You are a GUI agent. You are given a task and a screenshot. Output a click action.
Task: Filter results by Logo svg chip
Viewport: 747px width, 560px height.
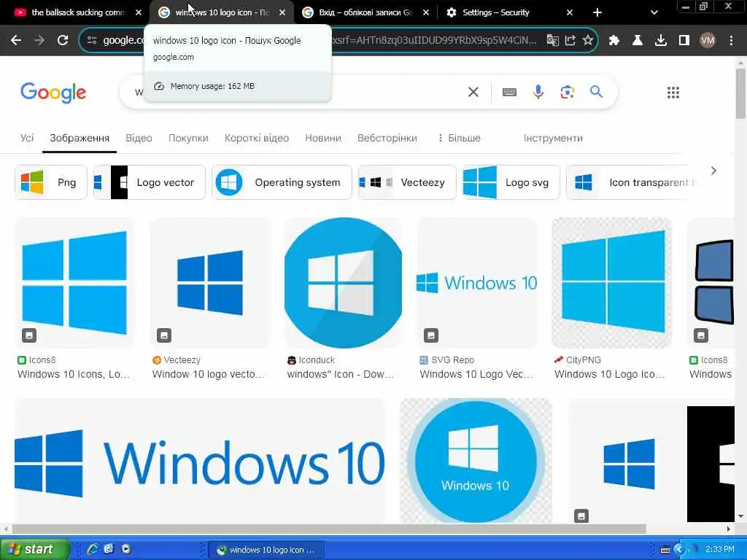(x=511, y=182)
